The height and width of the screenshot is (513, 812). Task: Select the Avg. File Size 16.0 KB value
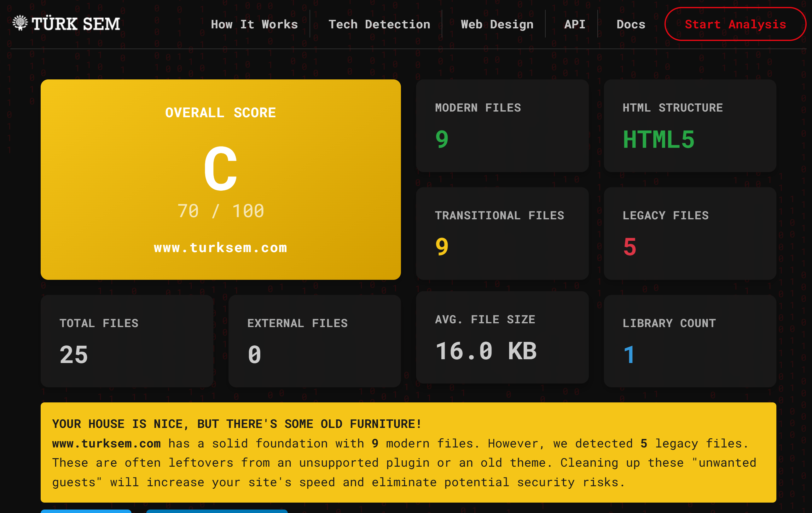[486, 351]
